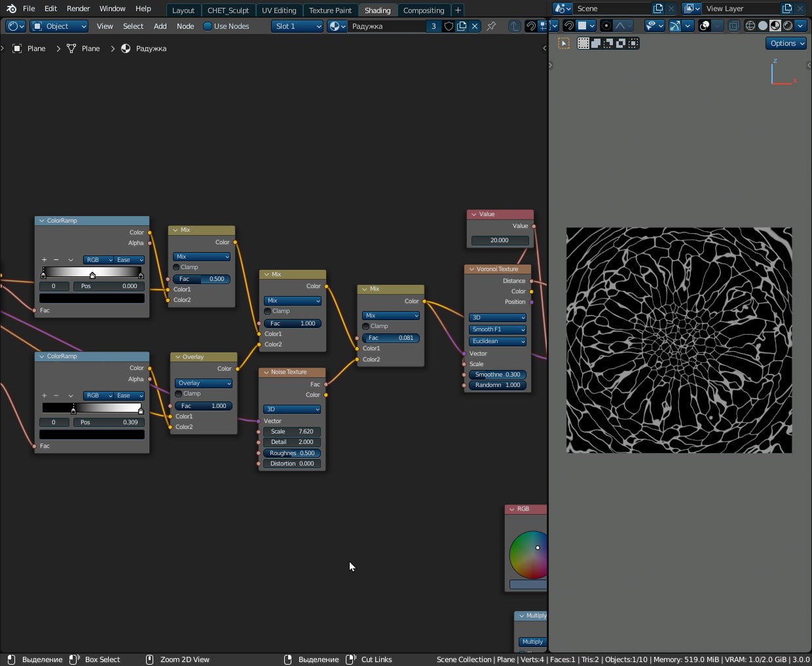
Task: Unlink the Радужка material with X icon
Action: coord(475,26)
